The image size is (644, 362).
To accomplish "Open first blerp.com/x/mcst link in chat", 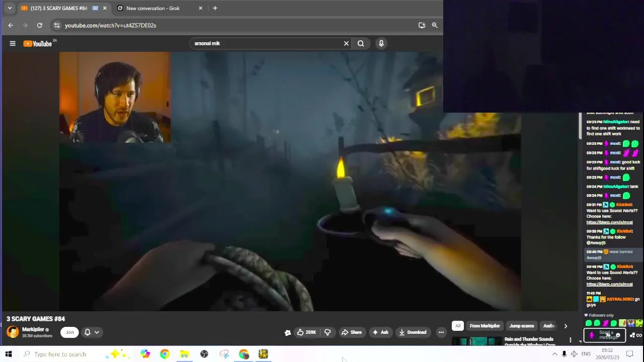I will tap(609, 222).
